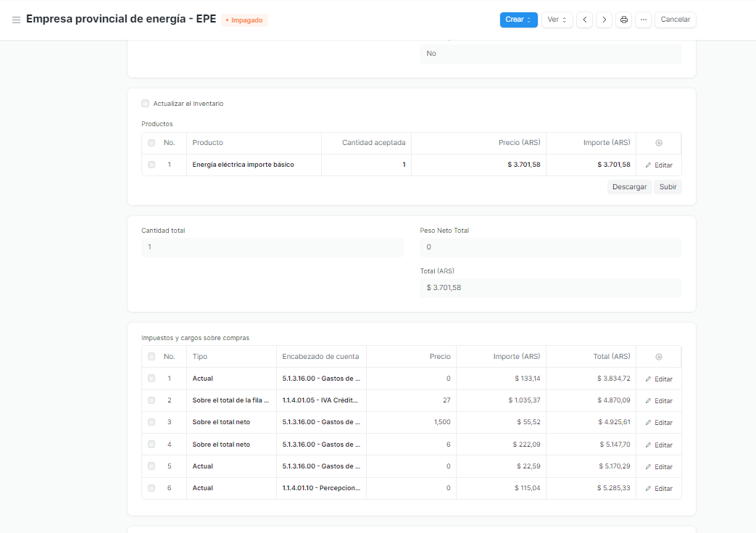Click the Cantidad aceptada column header
The height and width of the screenshot is (533, 756).
[367, 143]
